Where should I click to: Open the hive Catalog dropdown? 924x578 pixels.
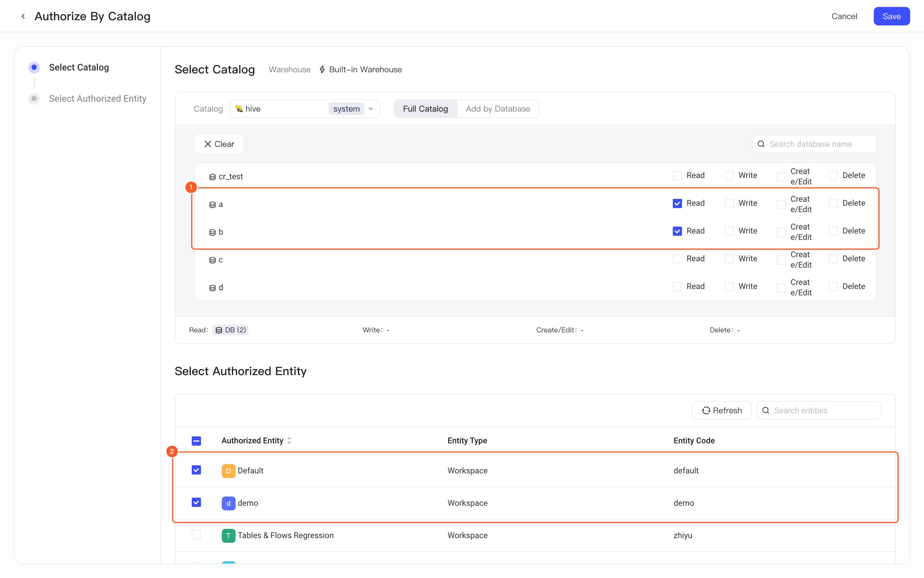[305, 109]
